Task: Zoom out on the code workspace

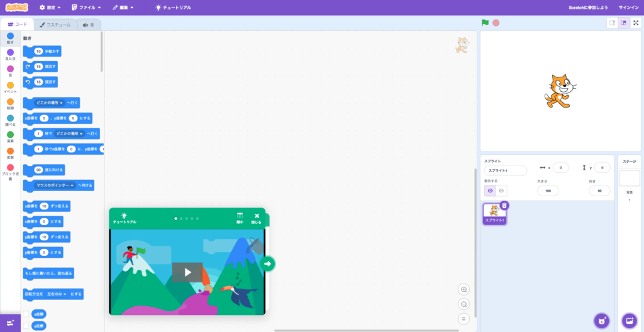Action: (x=464, y=304)
